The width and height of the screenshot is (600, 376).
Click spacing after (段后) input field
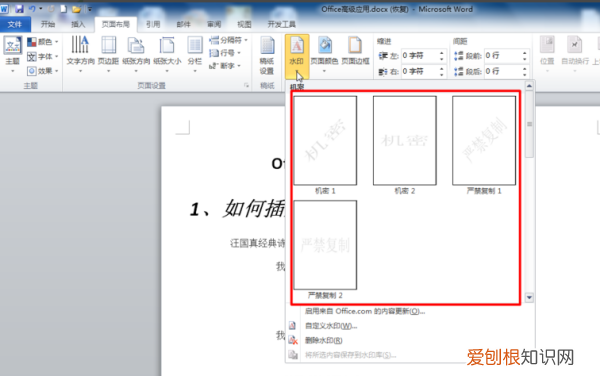[x=502, y=71]
